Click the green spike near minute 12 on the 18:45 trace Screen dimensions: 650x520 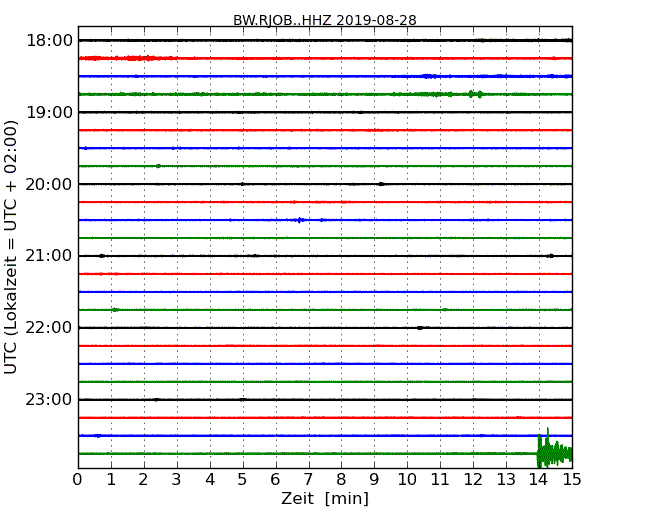click(475, 94)
